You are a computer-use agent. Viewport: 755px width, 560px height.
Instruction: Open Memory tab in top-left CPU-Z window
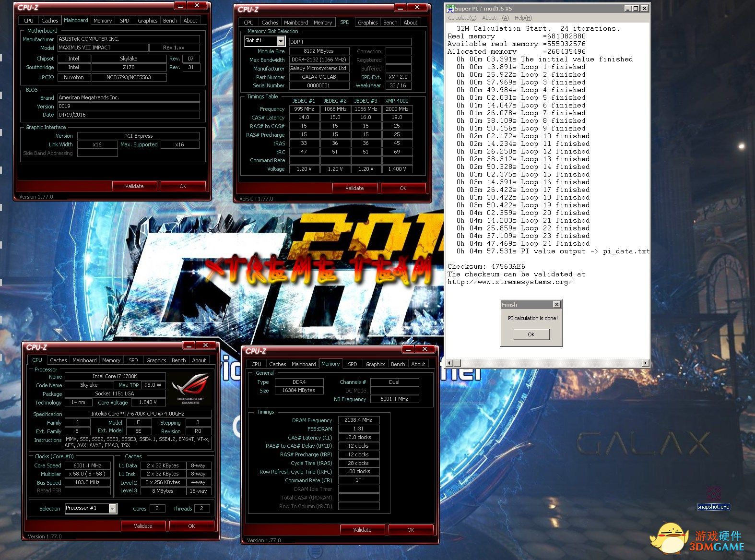(103, 21)
